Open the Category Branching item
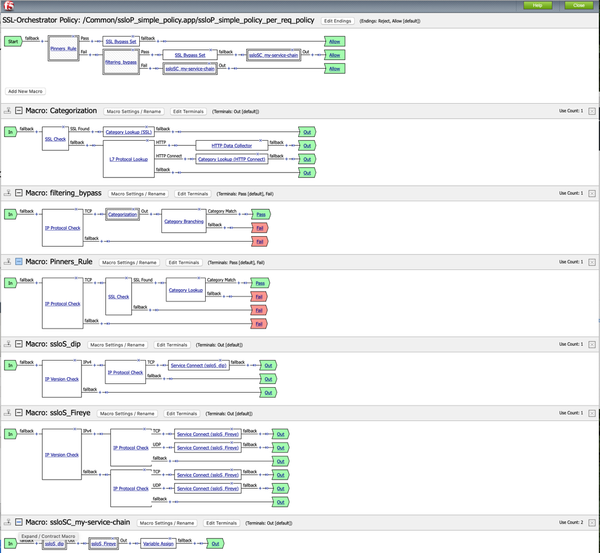The image size is (600, 553). (182, 221)
